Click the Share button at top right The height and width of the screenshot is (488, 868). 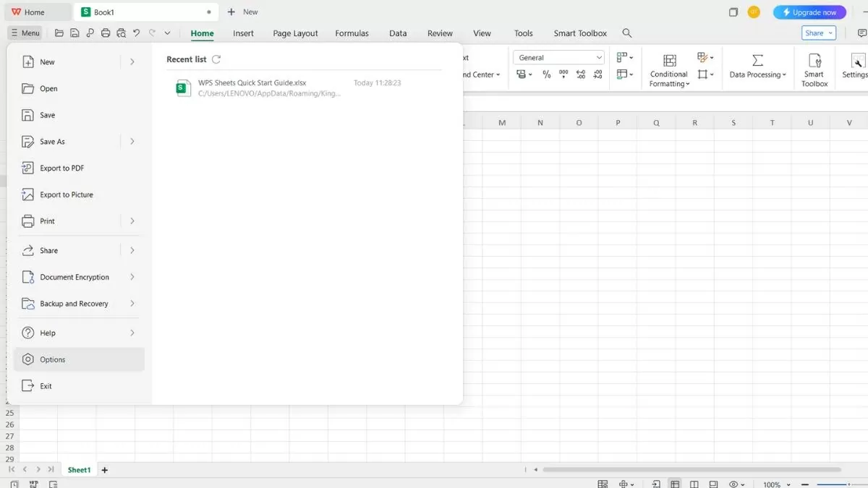pyautogui.click(x=818, y=33)
